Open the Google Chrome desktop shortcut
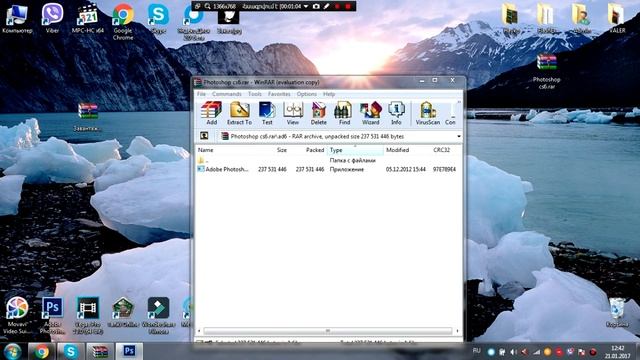Image resolution: width=640 pixels, height=360 pixels. click(x=123, y=21)
